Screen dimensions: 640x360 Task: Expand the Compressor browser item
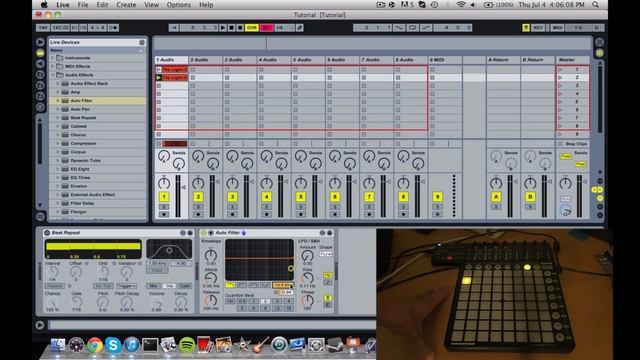[x=58, y=144]
